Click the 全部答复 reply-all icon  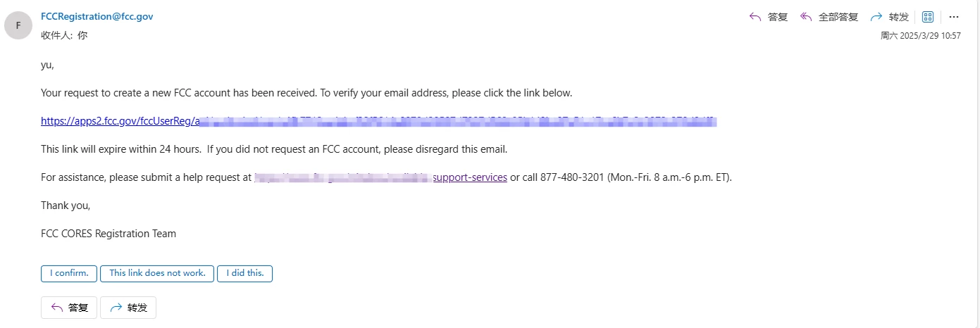click(807, 17)
